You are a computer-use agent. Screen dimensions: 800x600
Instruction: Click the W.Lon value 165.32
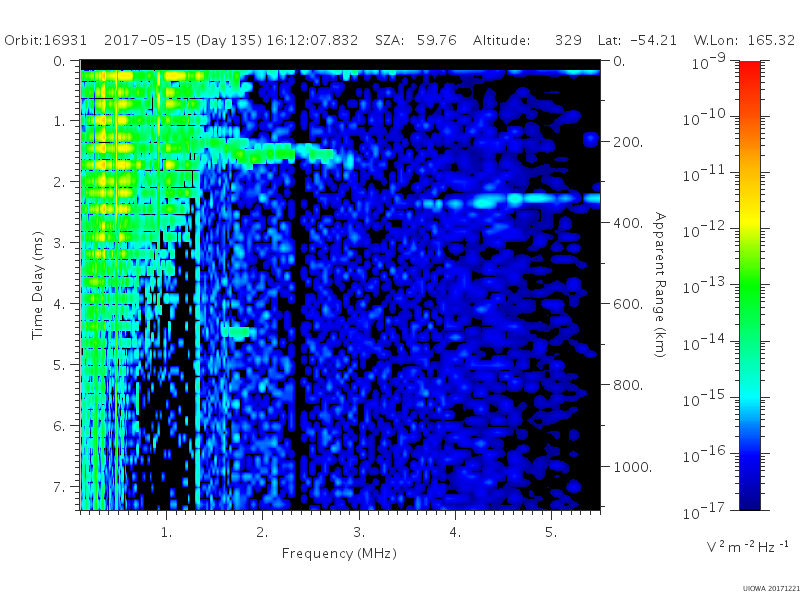771,40
